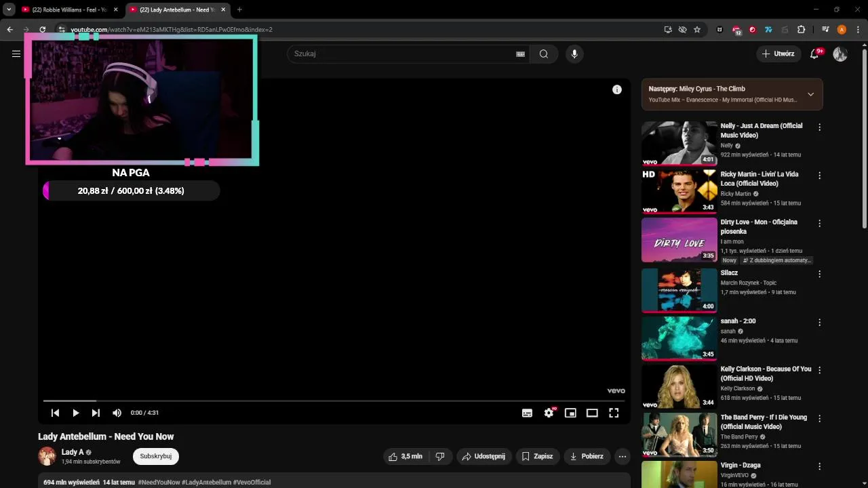
Task: Open options for Dirty Love - Mon
Action: click(x=819, y=224)
